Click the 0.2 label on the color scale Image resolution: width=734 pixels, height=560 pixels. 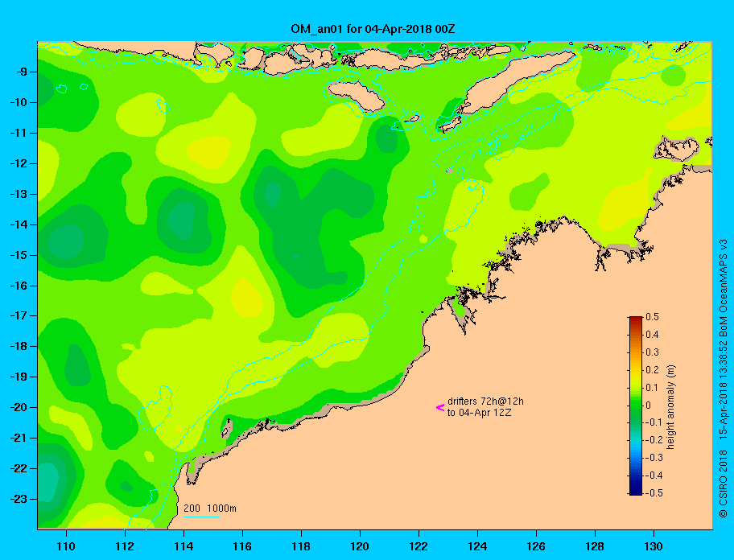point(652,369)
